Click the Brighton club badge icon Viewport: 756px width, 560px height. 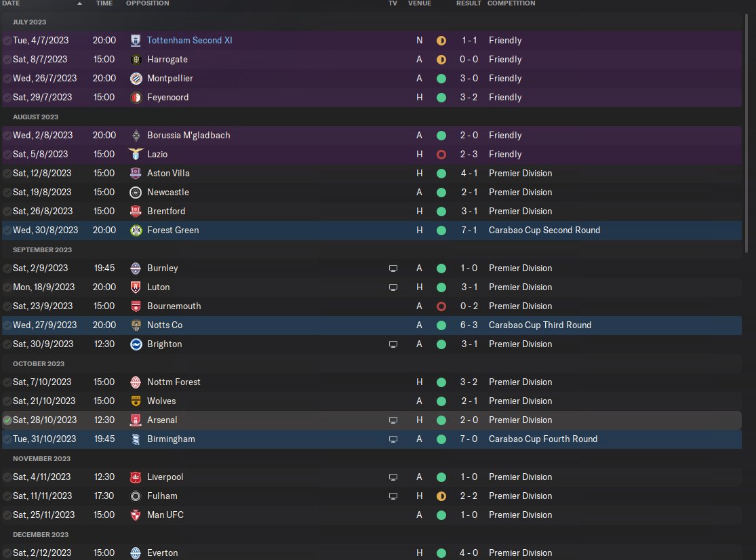136,344
